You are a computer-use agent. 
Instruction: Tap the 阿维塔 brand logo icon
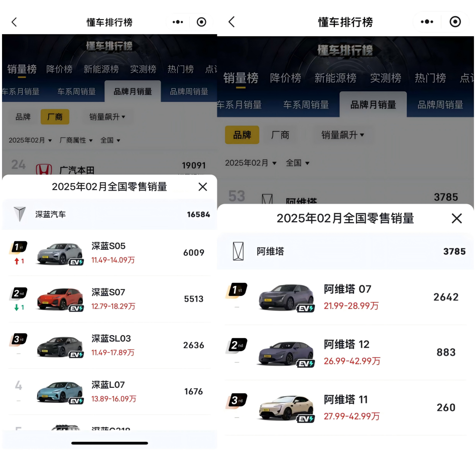(x=238, y=251)
